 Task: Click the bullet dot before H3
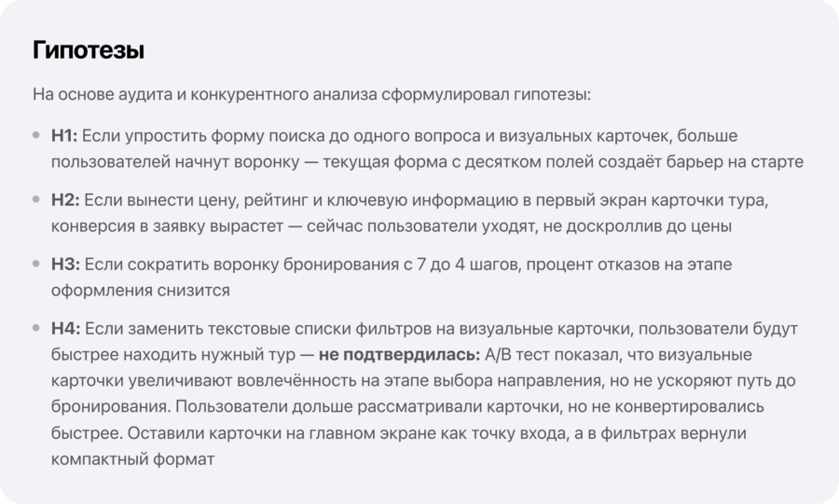tap(36, 264)
